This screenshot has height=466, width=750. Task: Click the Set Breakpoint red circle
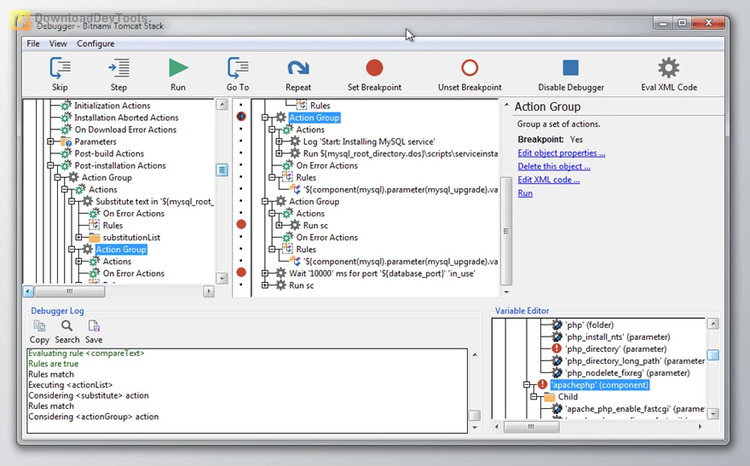375,68
